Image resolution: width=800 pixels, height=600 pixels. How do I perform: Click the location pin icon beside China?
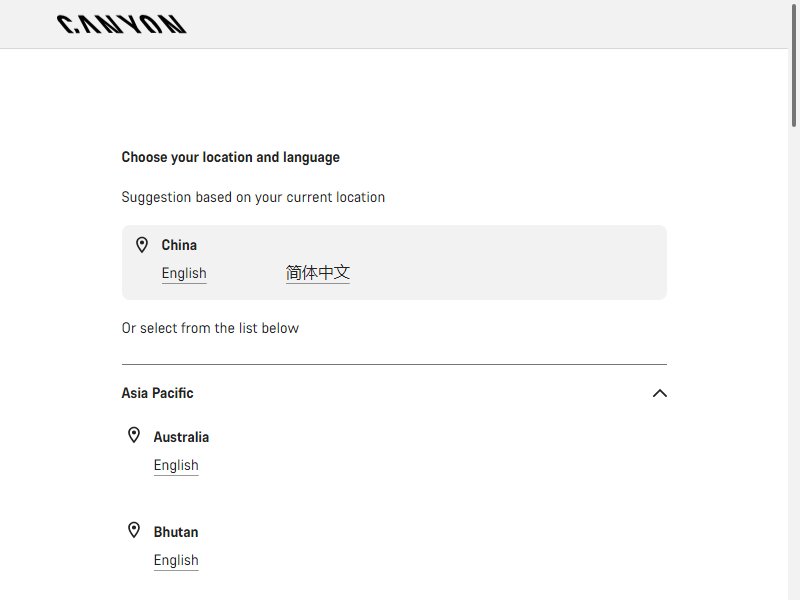[142, 245]
